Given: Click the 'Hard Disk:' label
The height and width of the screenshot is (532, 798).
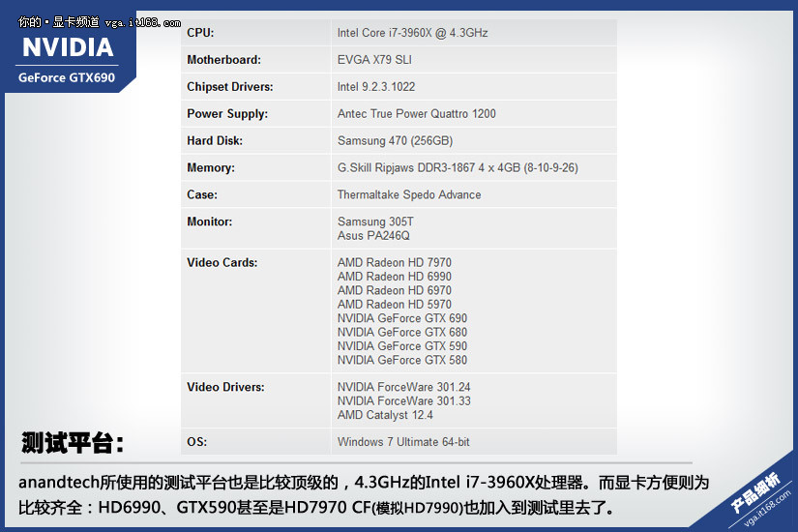Looking at the screenshot, I should (x=215, y=140).
